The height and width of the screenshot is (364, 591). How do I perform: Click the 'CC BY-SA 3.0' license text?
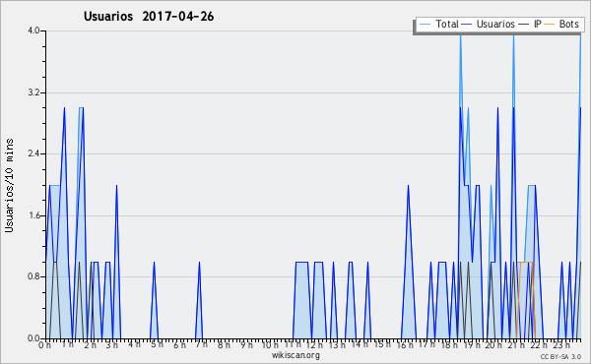tap(560, 357)
